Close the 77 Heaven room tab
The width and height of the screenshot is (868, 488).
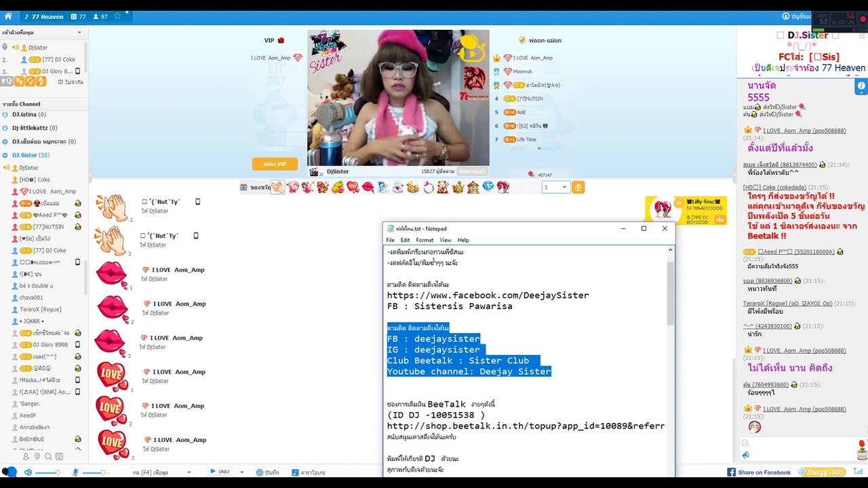(127, 13)
